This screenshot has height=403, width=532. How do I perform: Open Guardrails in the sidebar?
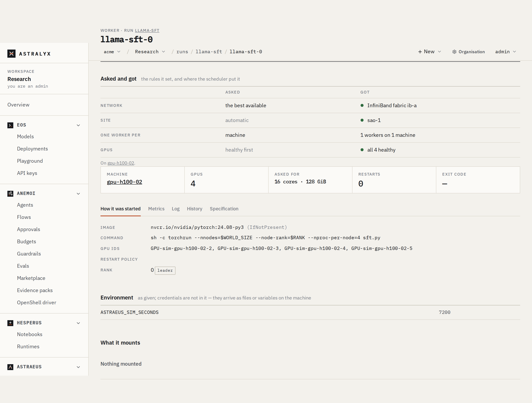pyautogui.click(x=29, y=254)
